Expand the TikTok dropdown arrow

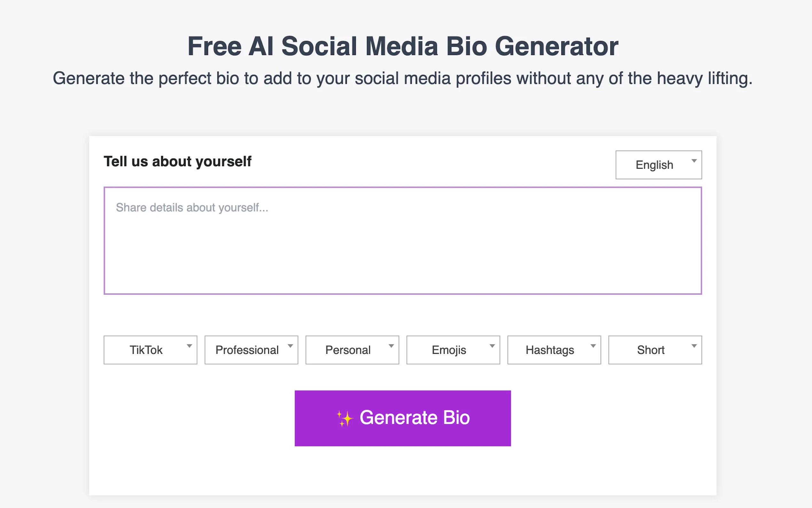click(189, 346)
